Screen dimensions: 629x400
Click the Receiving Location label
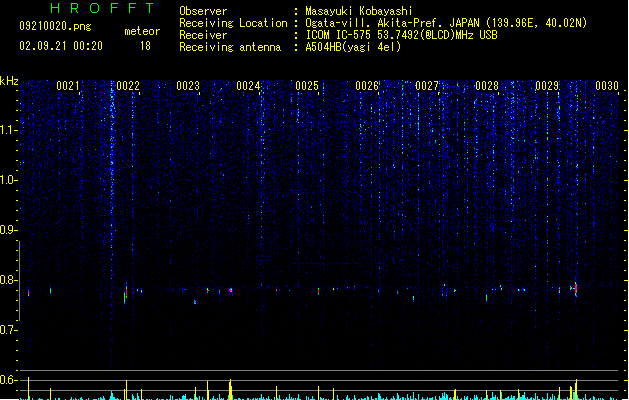tap(233, 23)
